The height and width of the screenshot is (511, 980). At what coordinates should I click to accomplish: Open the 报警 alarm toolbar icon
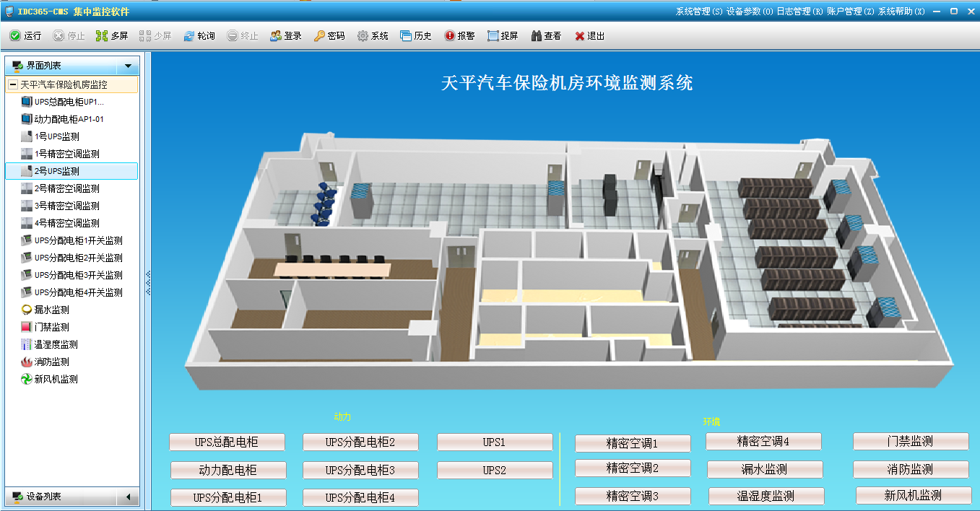point(449,36)
